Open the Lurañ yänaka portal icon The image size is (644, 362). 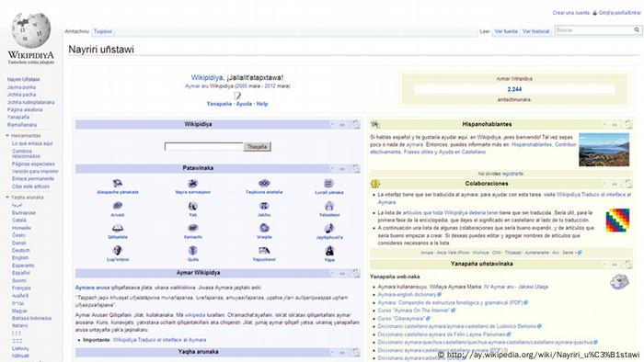coord(328,183)
